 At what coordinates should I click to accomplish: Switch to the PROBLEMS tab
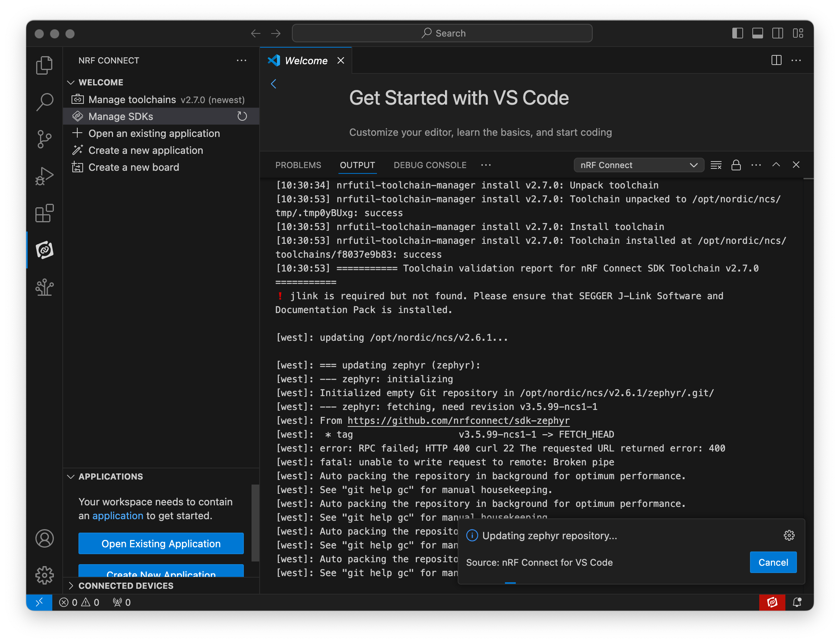pos(298,165)
